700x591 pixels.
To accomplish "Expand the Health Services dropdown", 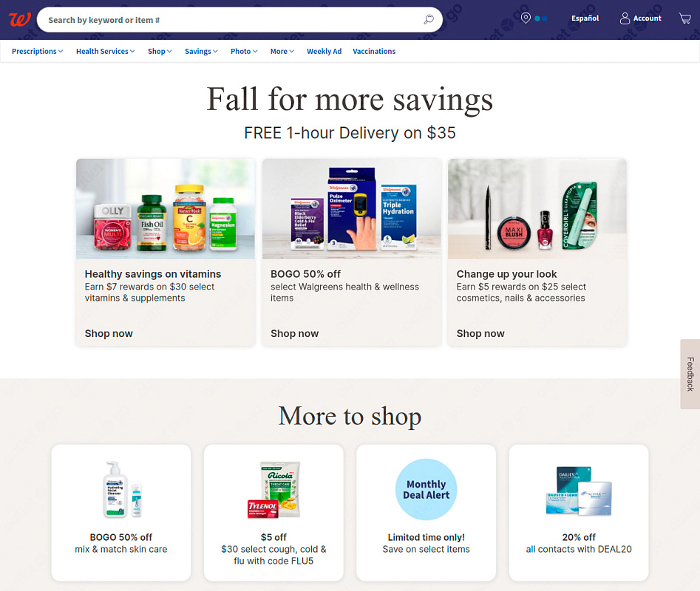I will 106,51.
